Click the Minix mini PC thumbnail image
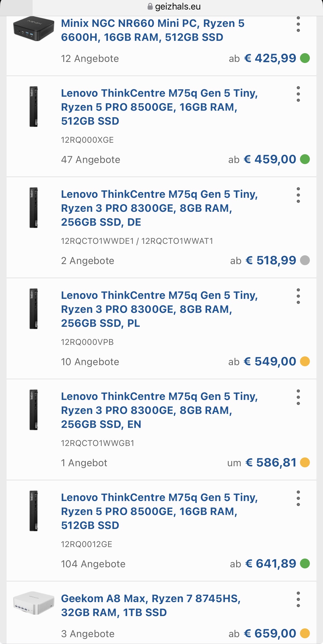 click(34, 29)
